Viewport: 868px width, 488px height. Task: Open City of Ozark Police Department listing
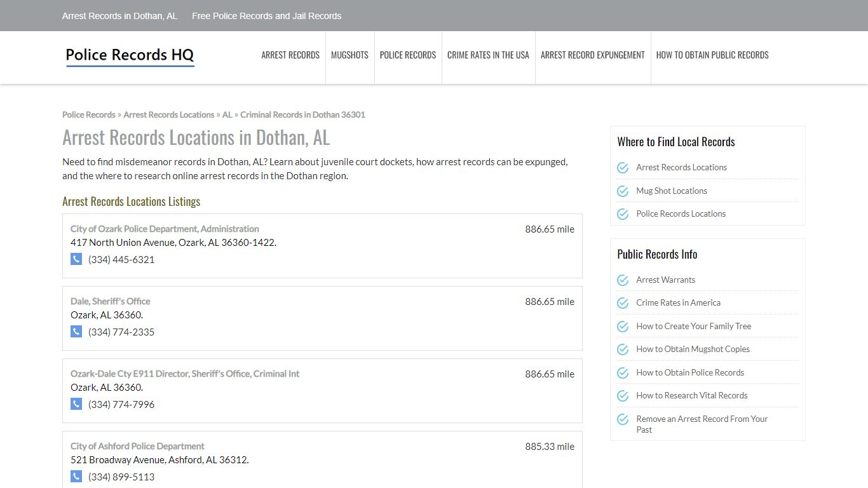coord(165,229)
